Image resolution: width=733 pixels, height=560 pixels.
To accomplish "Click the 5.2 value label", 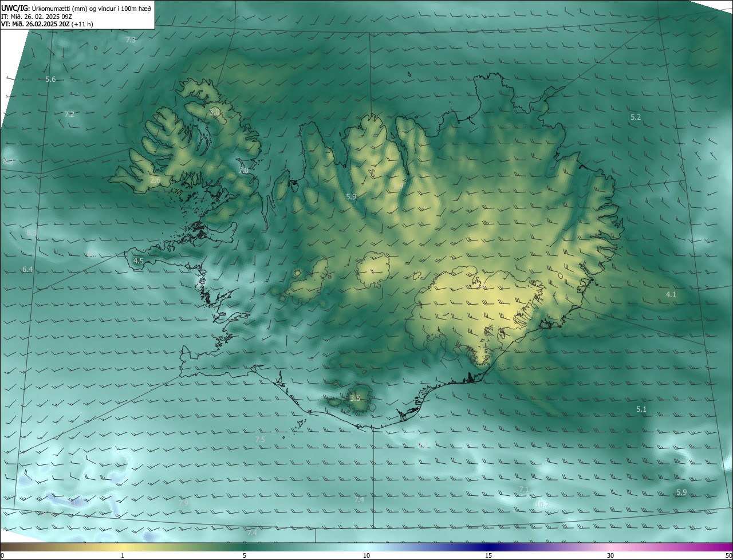I will coord(636,117).
